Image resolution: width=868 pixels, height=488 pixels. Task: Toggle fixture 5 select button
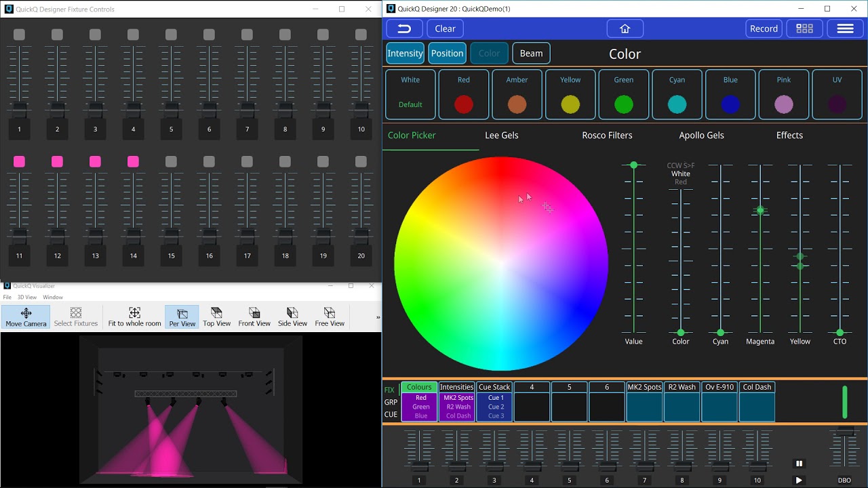pos(171,35)
